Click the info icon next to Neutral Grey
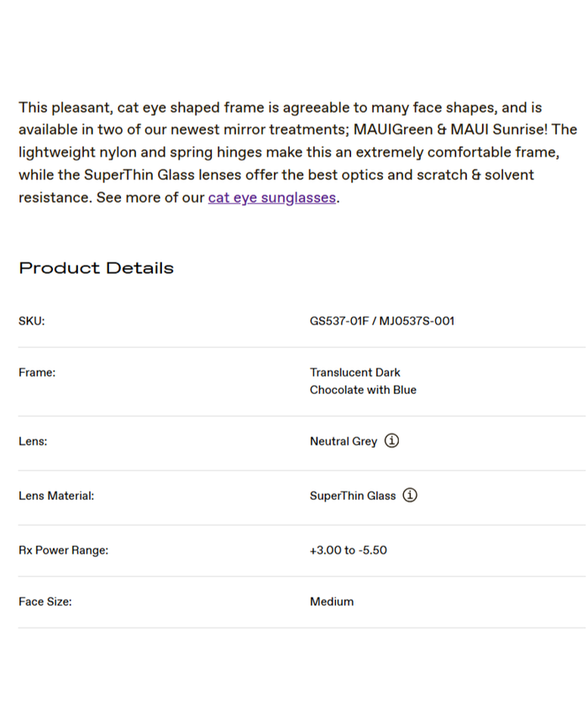The height and width of the screenshot is (714, 588). pyautogui.click(x=391, y=440)
